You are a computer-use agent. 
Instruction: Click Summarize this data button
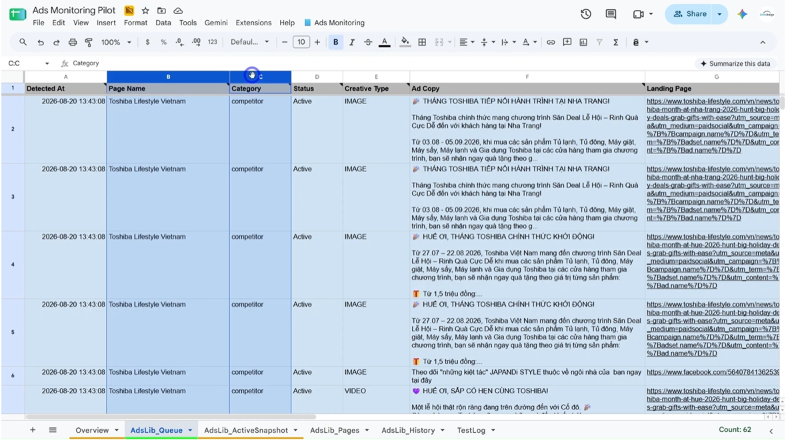tap(735, 64)
